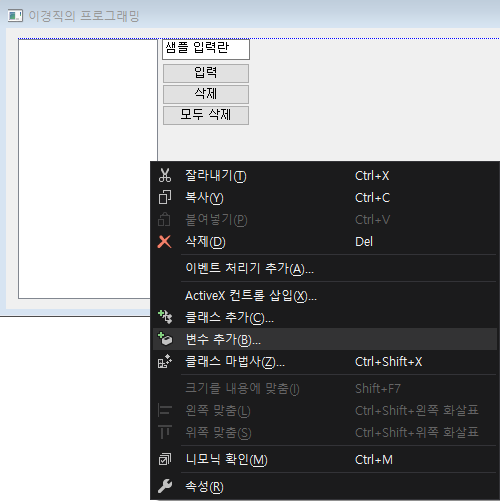Click the scissors icon beside 잘라내기
Viewport: 500px width, 501px height.
(x=165, y=175)
